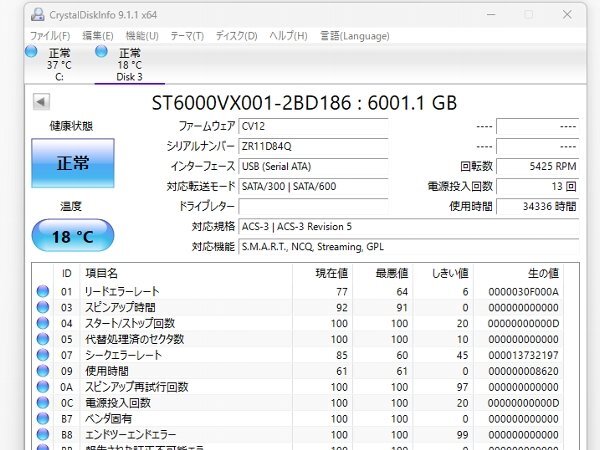
Task: Click worst value 60 in row 07
Action: [402, 355]
